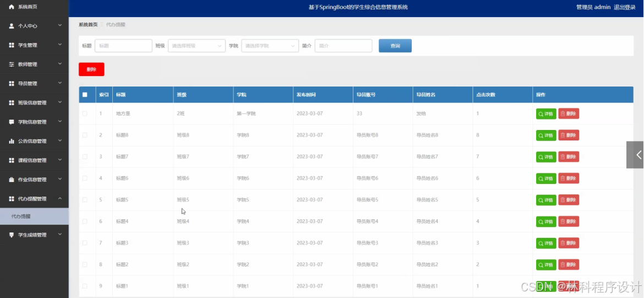Click the grid icon beside 导员管理

coord(12,83)
